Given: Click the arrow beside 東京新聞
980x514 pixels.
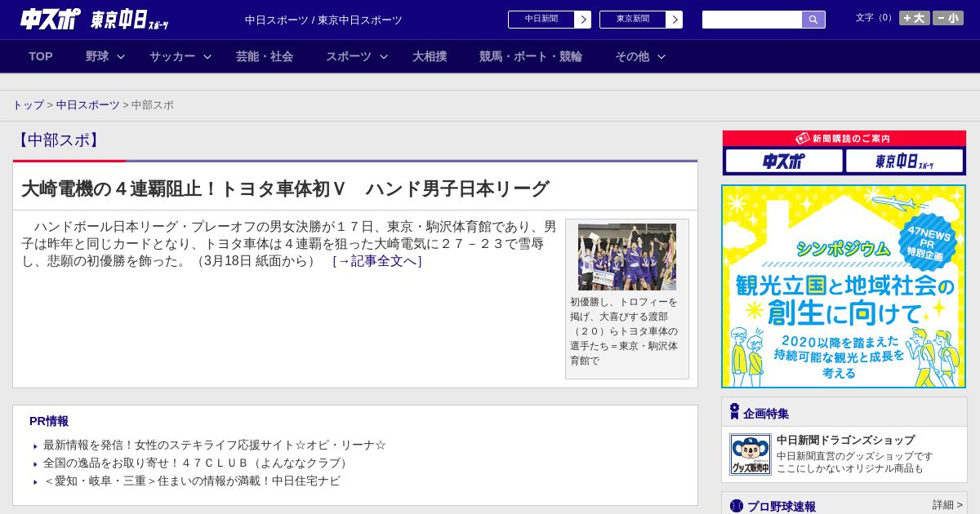Looking at the screenshot, I should (674, 20).
